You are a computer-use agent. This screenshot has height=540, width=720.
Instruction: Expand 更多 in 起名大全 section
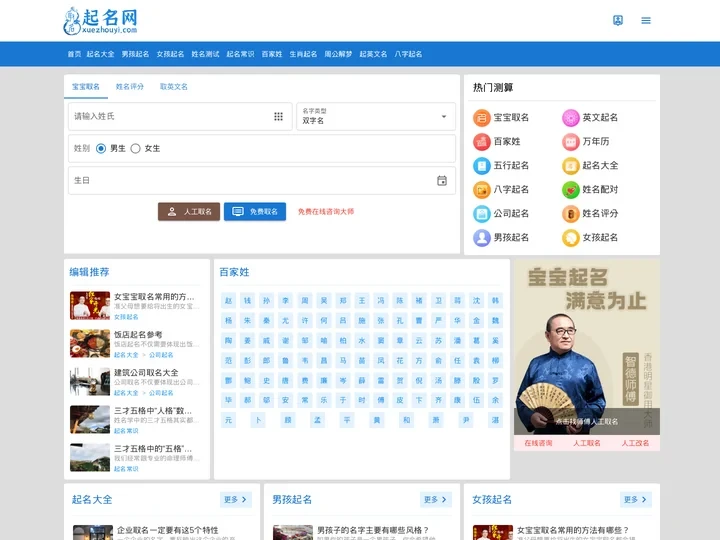click(x=236, y=500)
